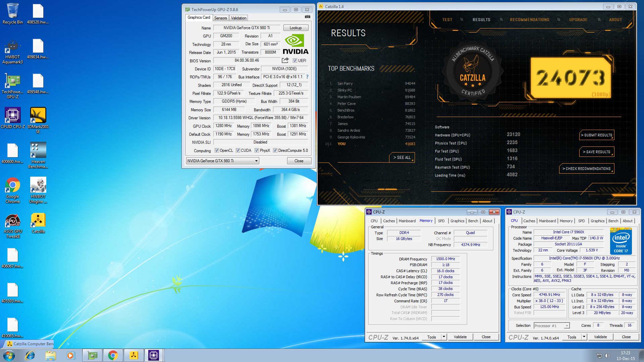This screenshot has height=362, width=644.
Task: Switch to Caches tab in CPU-Z CPU window
Action: (529, 221)
